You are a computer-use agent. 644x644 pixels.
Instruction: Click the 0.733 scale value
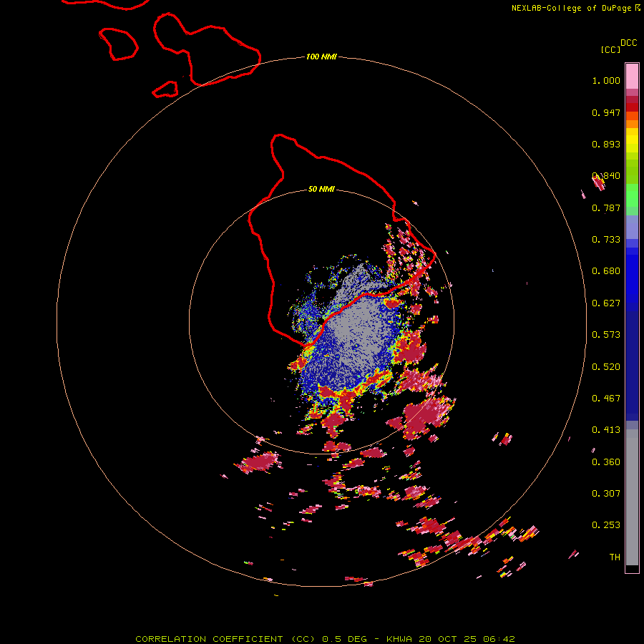click(606, 240)
